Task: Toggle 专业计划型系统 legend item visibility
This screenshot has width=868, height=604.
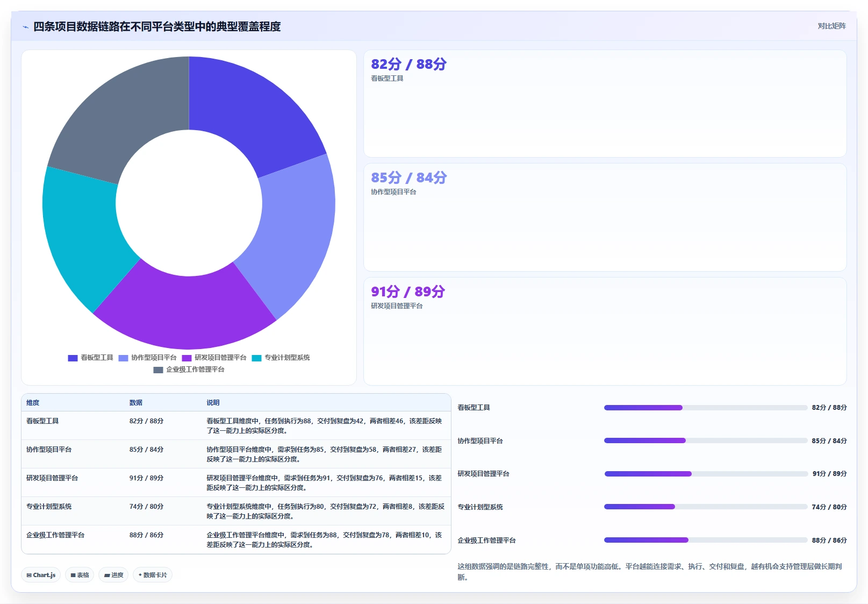Action: coord(281,358)
